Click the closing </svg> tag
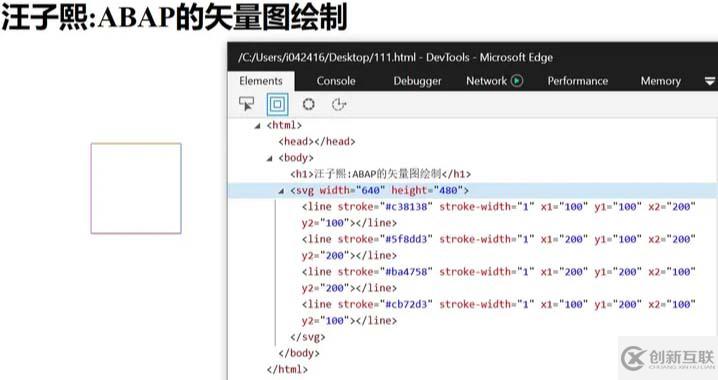Viewport: 718px width, 380px height. pos(308,337)
